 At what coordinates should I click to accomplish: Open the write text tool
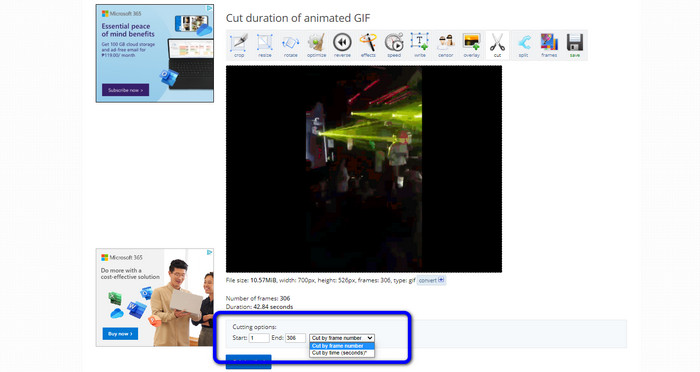420,45
